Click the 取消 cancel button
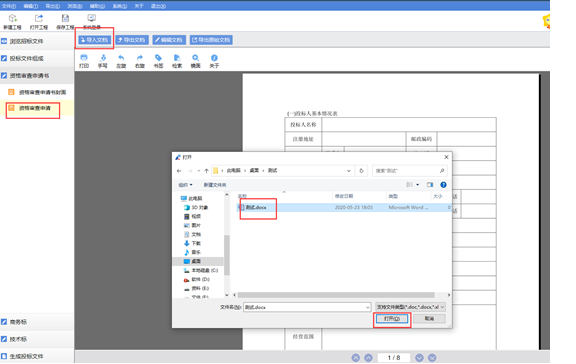576x364 pixels. [429, 318]
